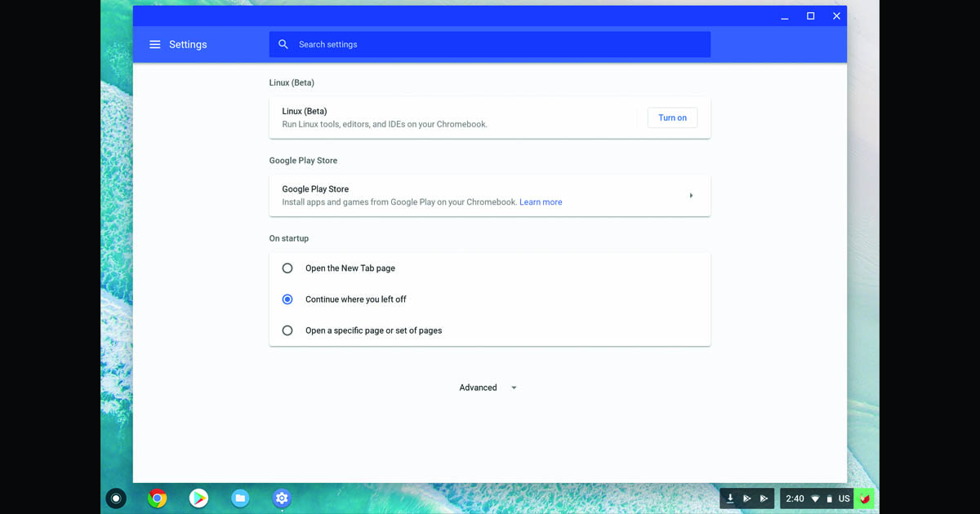The image size is (980, 514).
Task: Open the Settings hamburger menu
Action: click(x=154, y=45)
